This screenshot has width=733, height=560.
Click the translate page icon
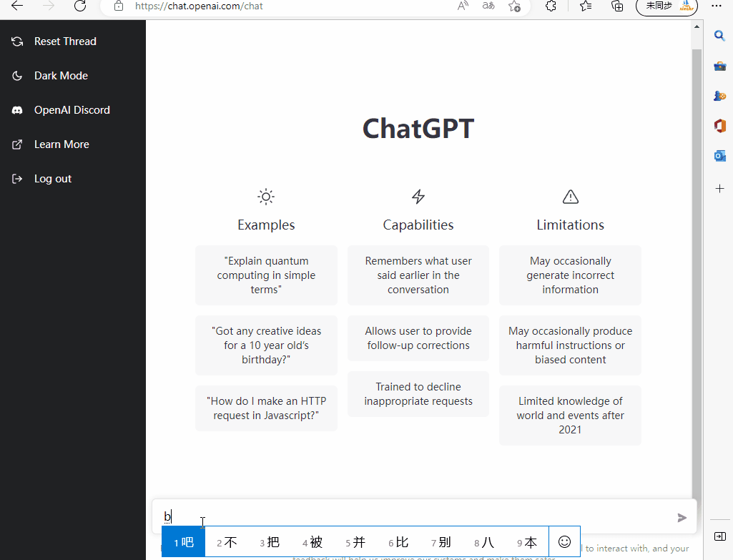point(488,6)
